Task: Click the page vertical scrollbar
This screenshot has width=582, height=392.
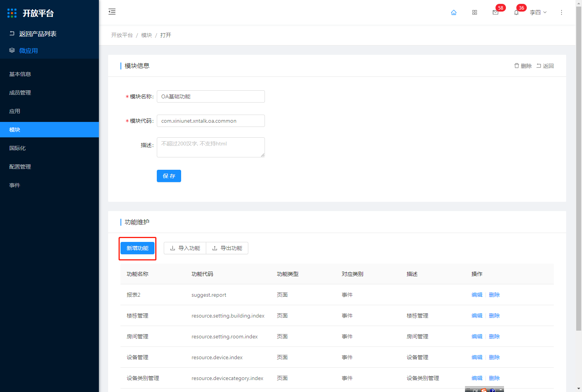Action: point(579,168)
